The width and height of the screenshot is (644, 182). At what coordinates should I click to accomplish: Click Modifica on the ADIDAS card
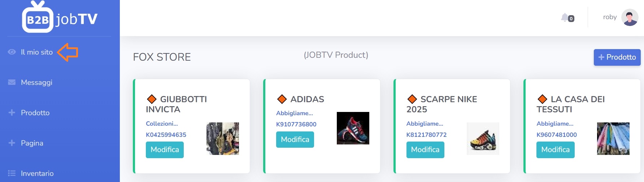[295, 139]
